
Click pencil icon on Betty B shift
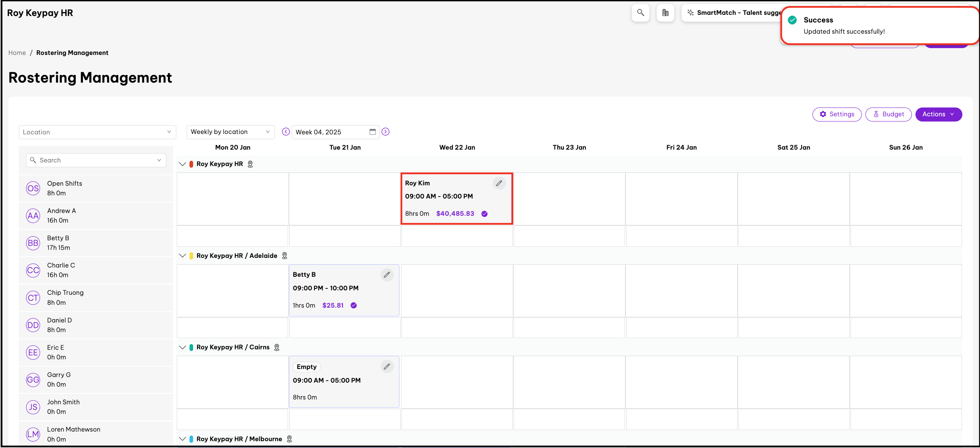tap(387, 275)
